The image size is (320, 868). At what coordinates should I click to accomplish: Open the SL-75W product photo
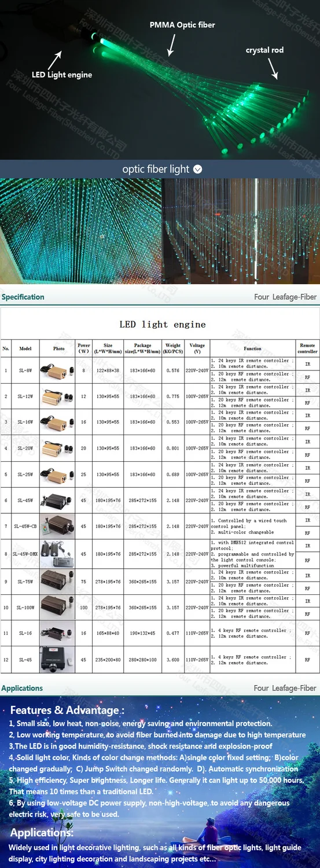(57, 582)
